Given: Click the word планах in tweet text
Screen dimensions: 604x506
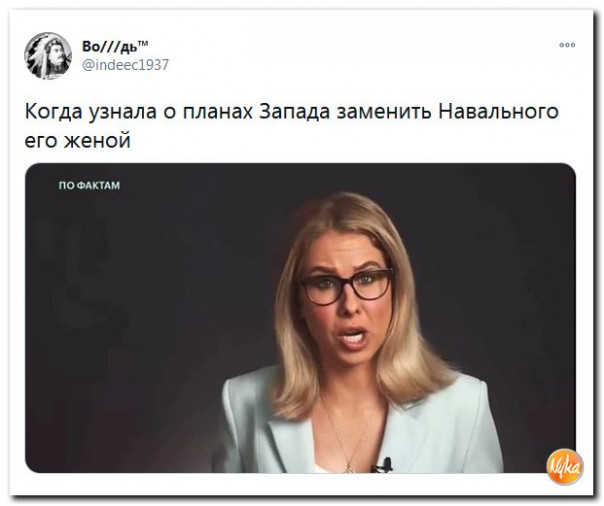Looking at the screenshot, I should 218,112.
